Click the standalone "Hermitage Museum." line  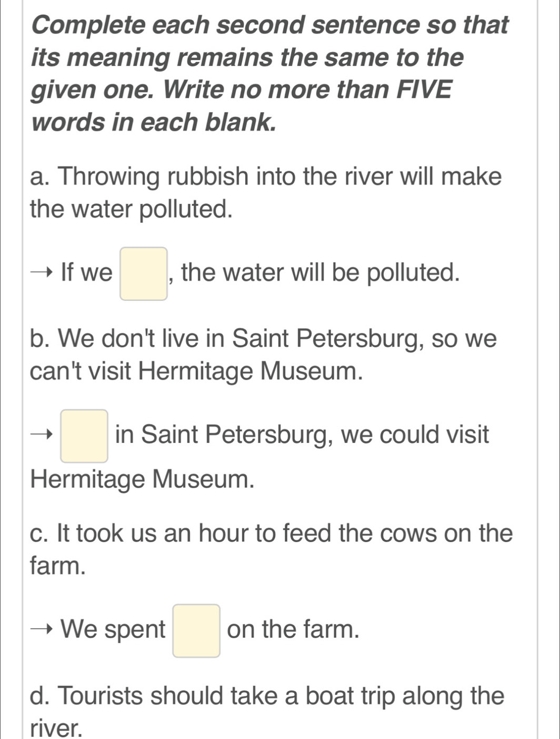pos(143,480)
